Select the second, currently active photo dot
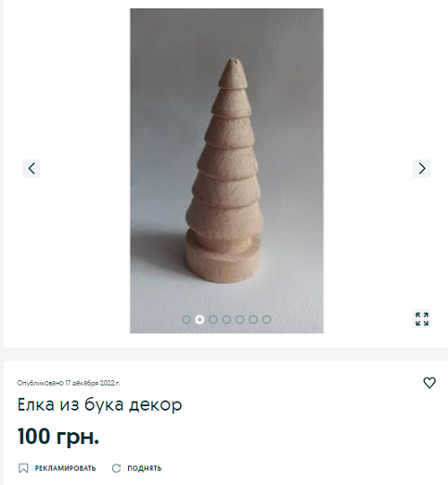 [x=200, y=319]
